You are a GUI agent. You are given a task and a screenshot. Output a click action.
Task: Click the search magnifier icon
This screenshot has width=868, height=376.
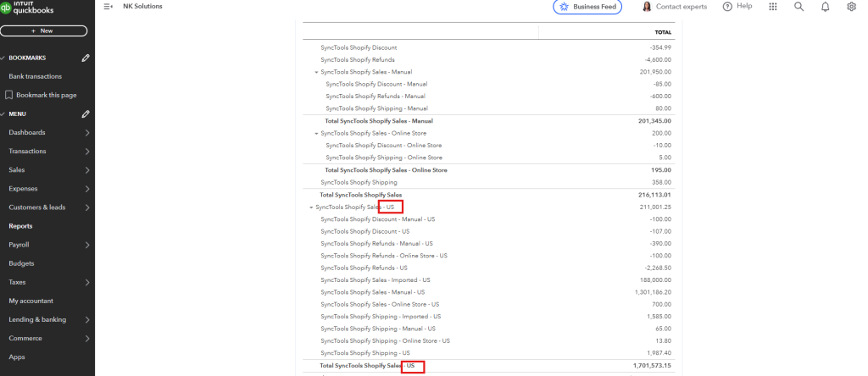coord(798,7)
